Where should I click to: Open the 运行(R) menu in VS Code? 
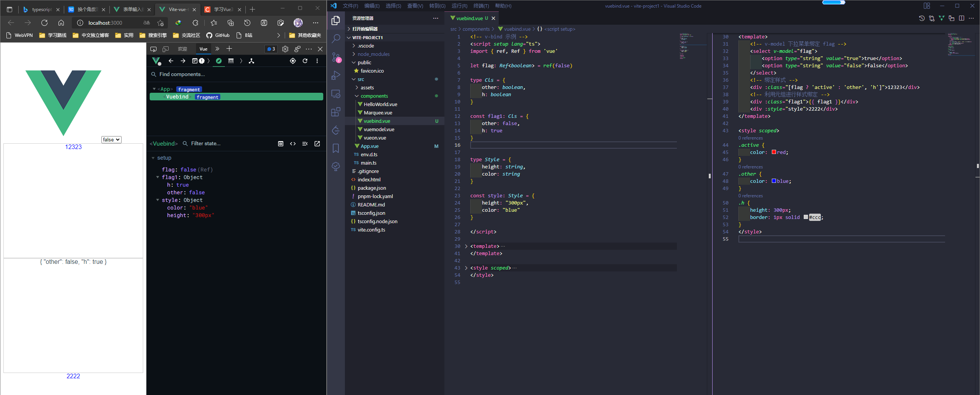(459, 6)
